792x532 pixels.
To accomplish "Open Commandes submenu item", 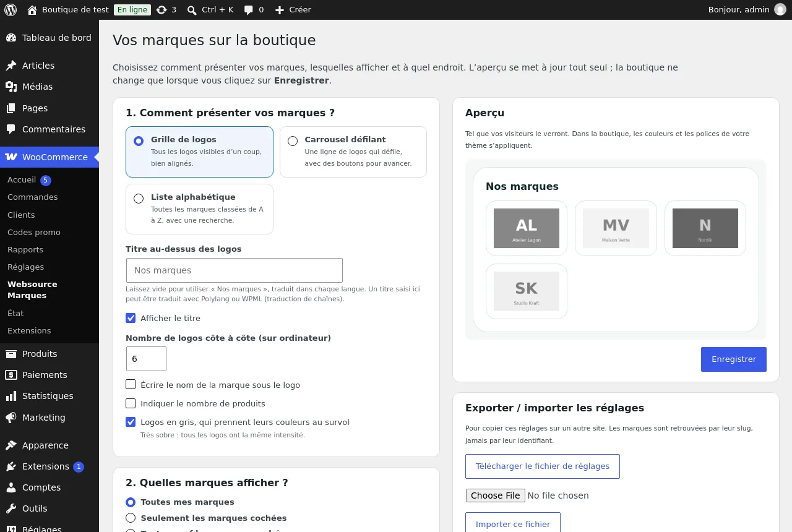I will pyautogui.click(x=32, y=197).
